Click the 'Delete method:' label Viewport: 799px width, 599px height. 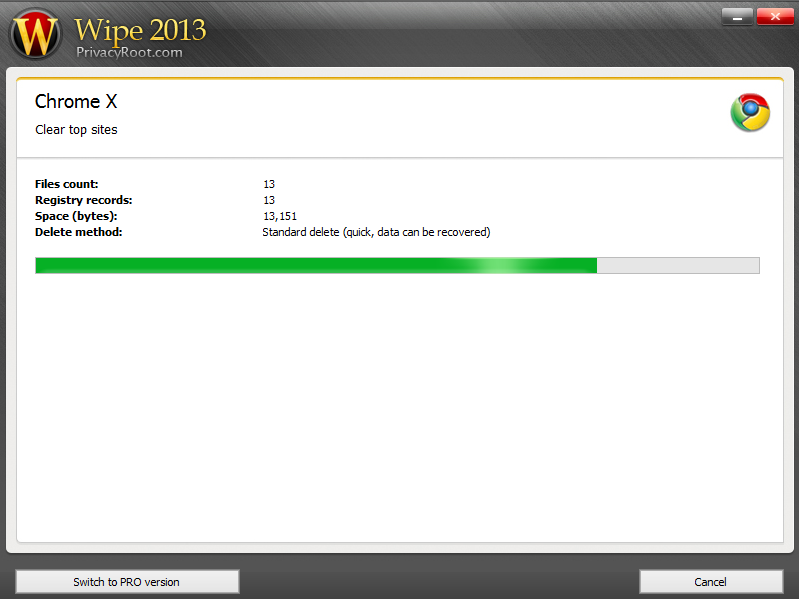[x=78, y=232]
